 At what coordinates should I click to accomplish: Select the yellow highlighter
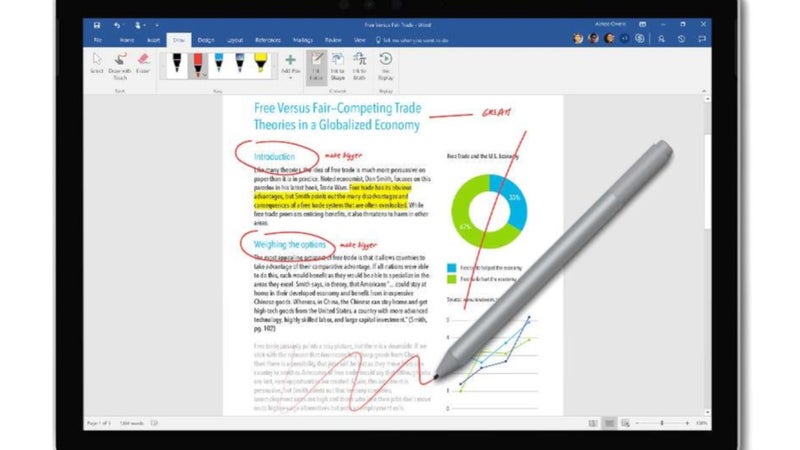[x=261, y=65]
